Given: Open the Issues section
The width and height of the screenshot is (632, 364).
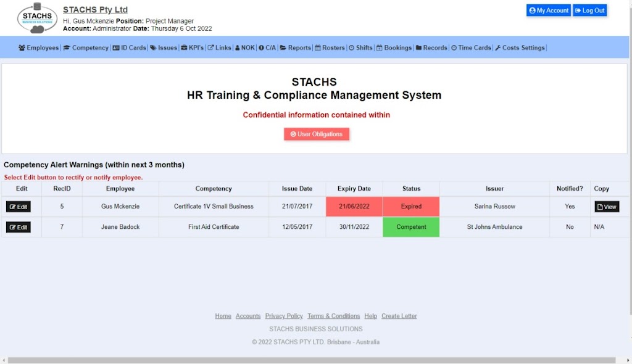Looking at the screenshot, I should (163, 48).
